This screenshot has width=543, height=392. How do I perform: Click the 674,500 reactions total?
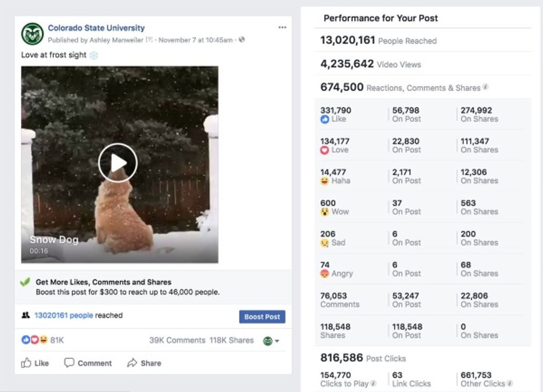coord(342,87)
